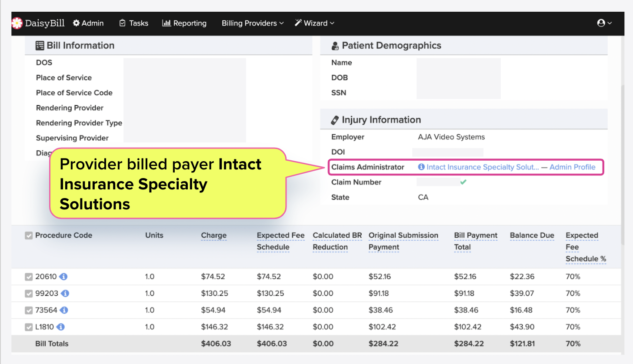Click the green claim number checkmark
This screenshot has height=364, width=633.
[x=463, y=182]
